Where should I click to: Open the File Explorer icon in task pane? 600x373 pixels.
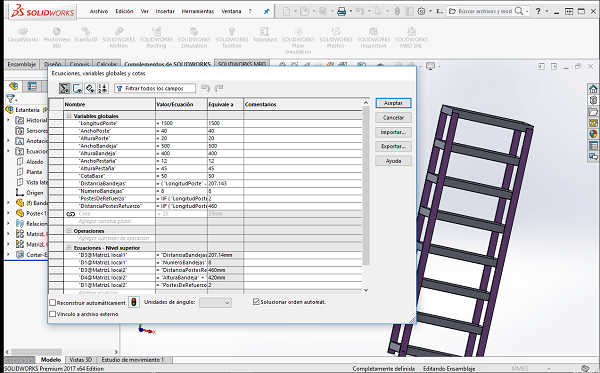point(593,112)
